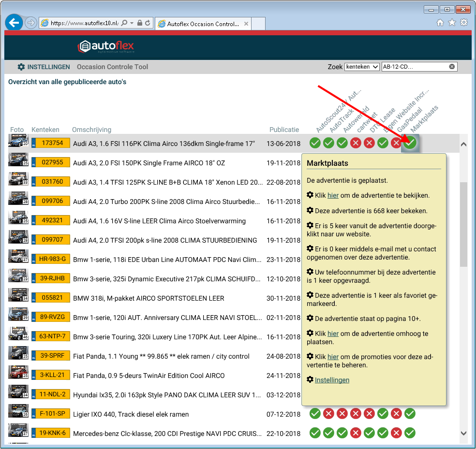The image size is (476, 449).
Task: Click the vertical scrollbar thumb
Action: pos(463,224)
